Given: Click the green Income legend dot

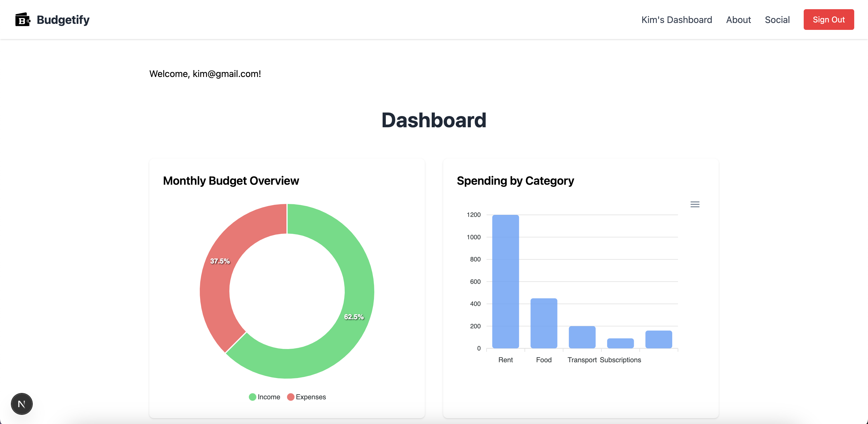Looking at the screenshot, I should 252,397.
